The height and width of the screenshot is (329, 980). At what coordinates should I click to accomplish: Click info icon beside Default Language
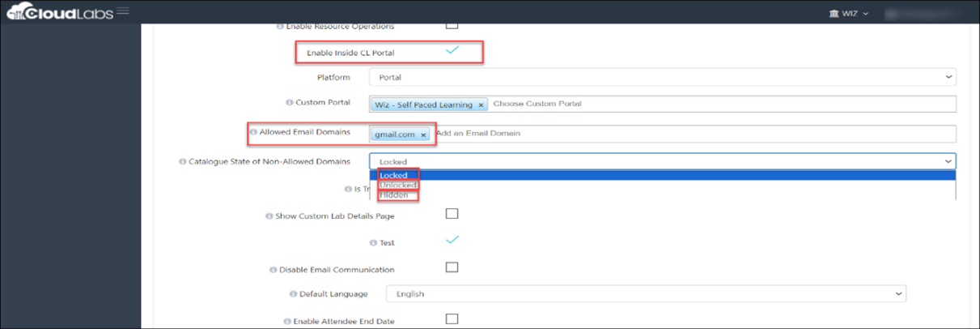[x=293, y=293]
